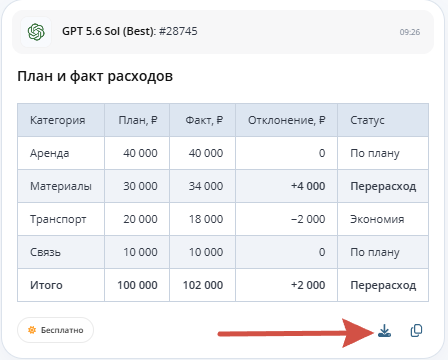Click the sun icon in Бесплатно badge

coord(32,330)
